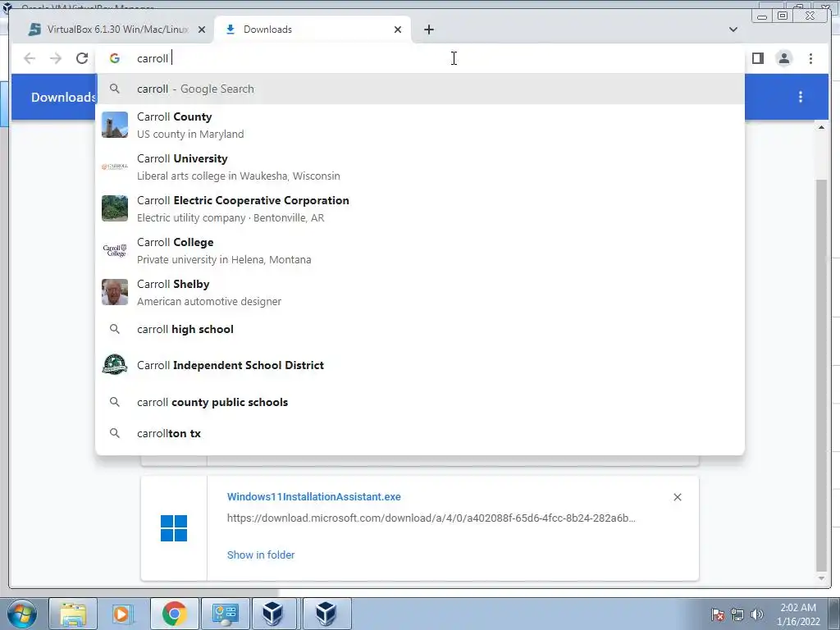Click first VirtualBox cube taskbar icon
The width and height of the screenshot is (840, 630).
tap(272, 614)
